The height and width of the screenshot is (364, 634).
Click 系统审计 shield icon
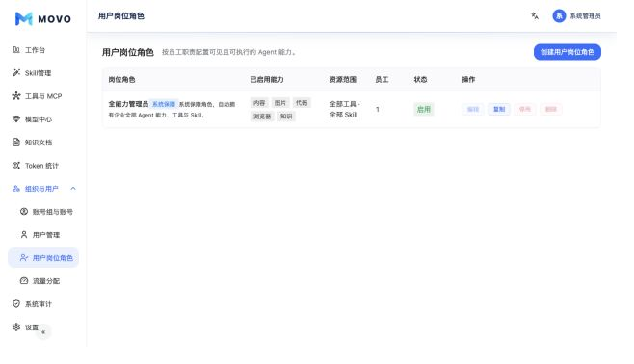point(16,303)
